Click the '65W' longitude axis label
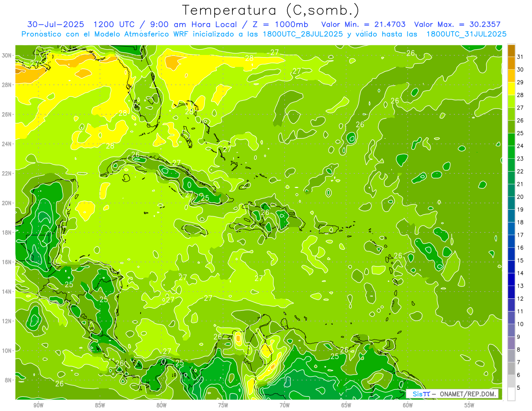This screenshot has width=532, height=411. tap(346, 406)
